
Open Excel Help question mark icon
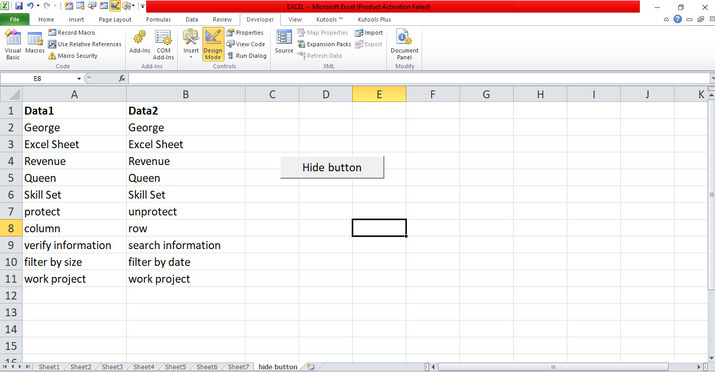pyautogui.click(x=678, y=19)
